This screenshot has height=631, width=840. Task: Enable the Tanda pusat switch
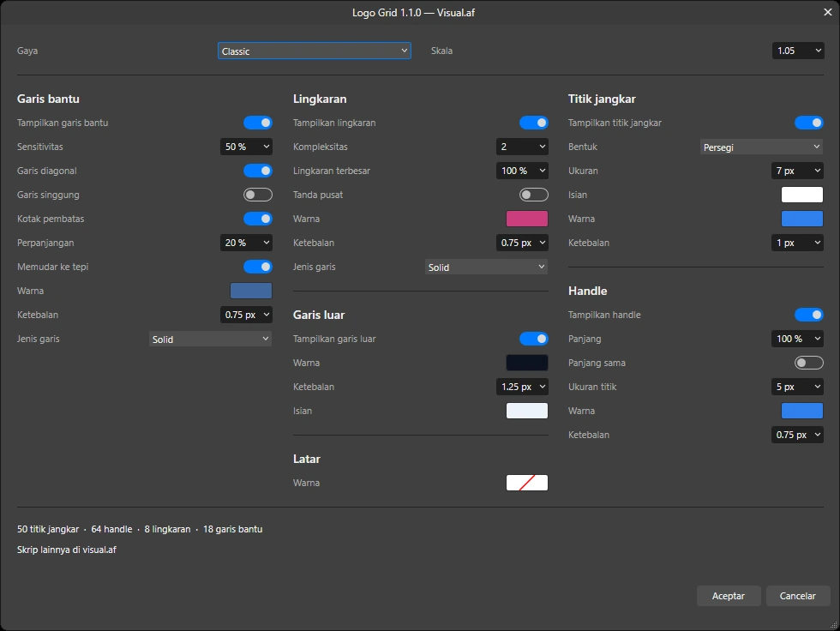point(533,195)
